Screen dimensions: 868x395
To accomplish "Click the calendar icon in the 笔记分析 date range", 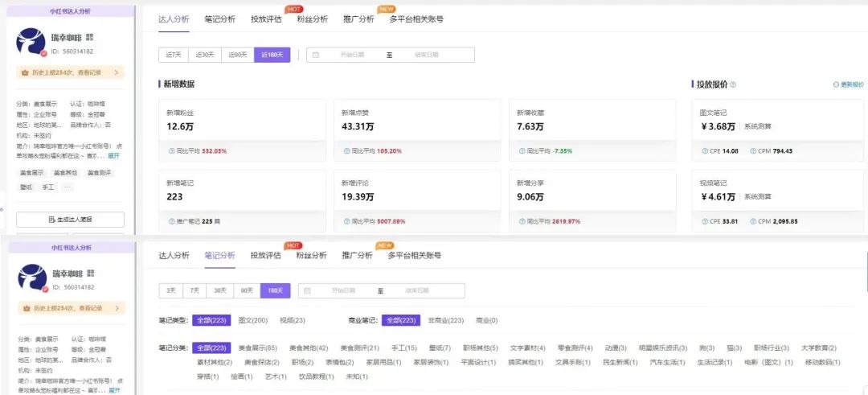I will click(307, 290).
